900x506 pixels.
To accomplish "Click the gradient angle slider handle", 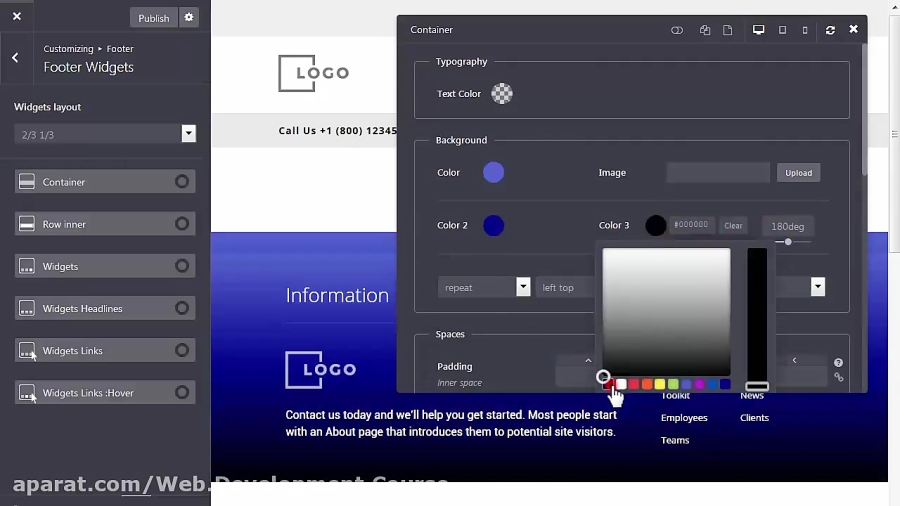I will [x=788, y=242].
